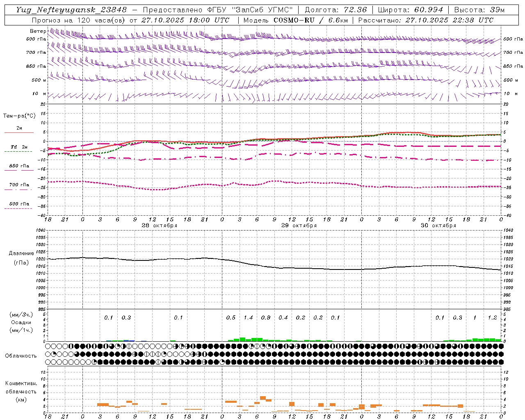
Task: Click the 0.9 precipitation amount value
Action: click(x=266, y=317)
